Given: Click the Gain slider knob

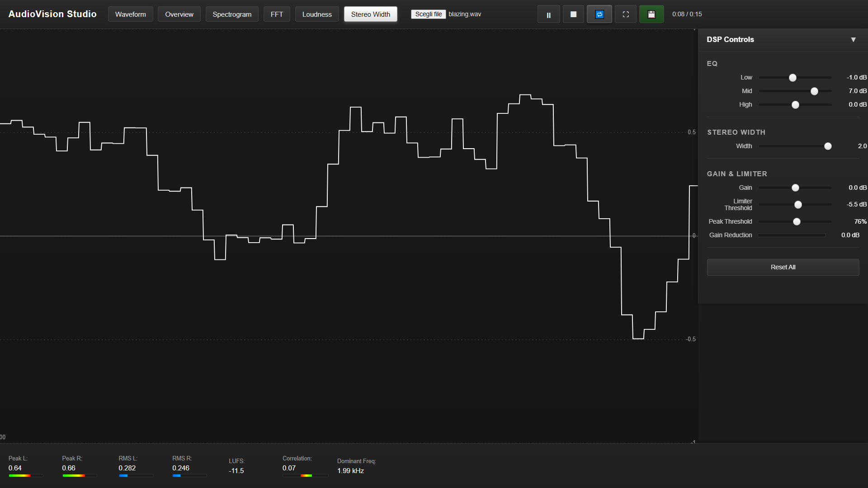Looking at the screenshot, I should (795, 188).
